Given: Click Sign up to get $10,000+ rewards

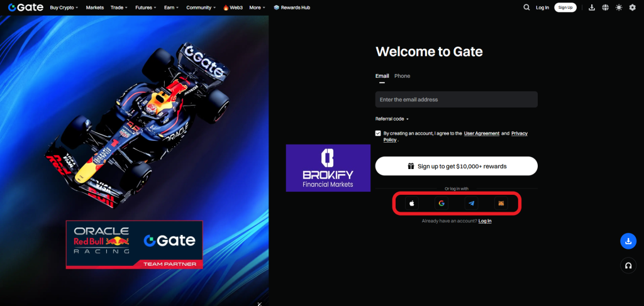Looking at the screenshot, I should pyautogui.click(x=457, y=166).
